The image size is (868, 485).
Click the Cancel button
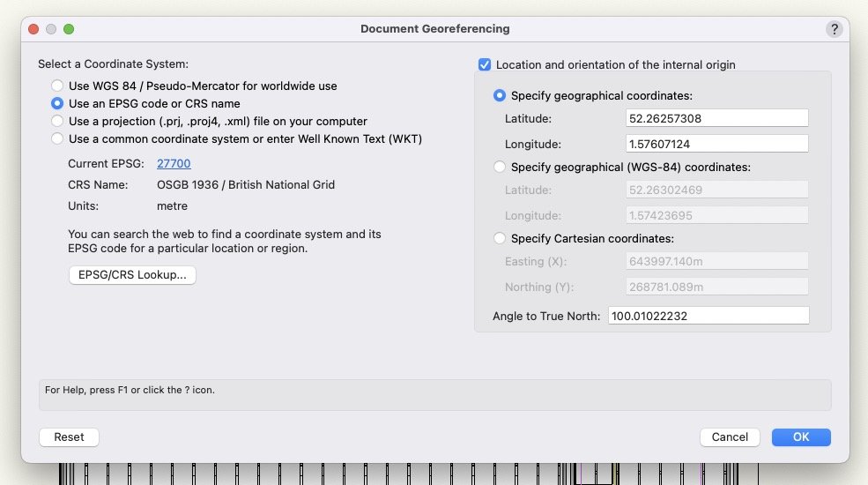730,437
